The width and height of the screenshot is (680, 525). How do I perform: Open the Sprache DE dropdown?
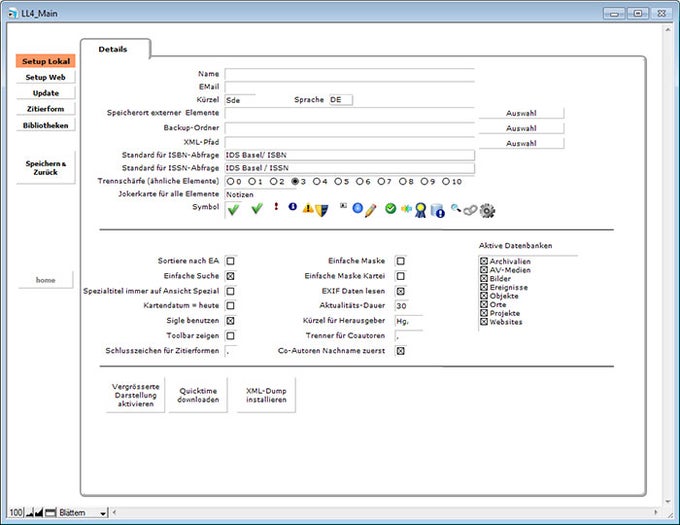341,100
